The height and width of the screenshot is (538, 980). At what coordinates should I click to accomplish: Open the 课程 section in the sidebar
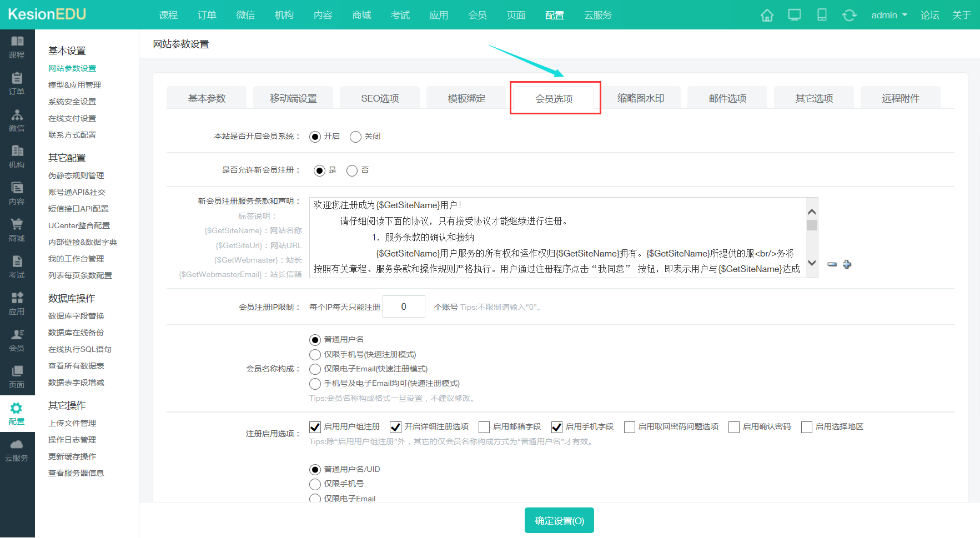click(17, 47)
